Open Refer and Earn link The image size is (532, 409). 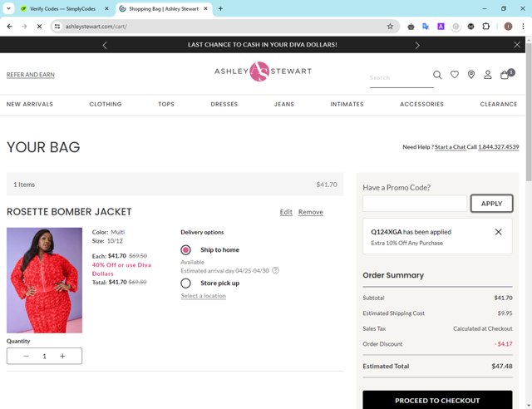tap(31, 74)
